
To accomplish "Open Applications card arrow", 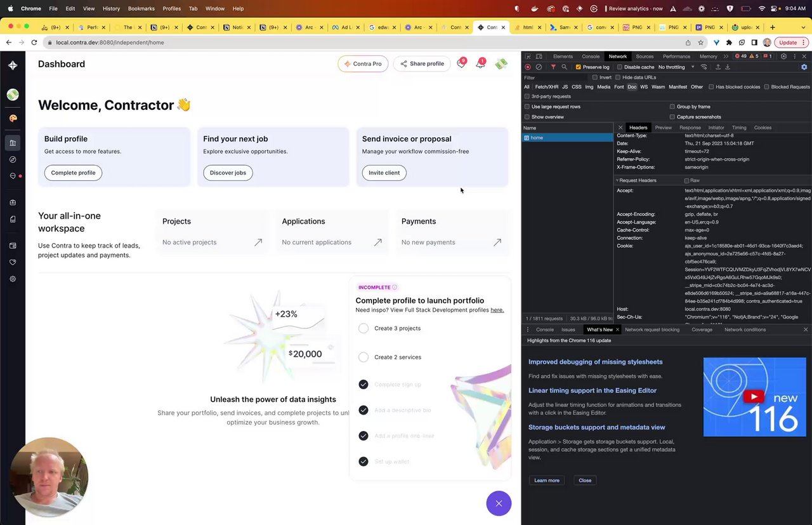I will [377, 242].
